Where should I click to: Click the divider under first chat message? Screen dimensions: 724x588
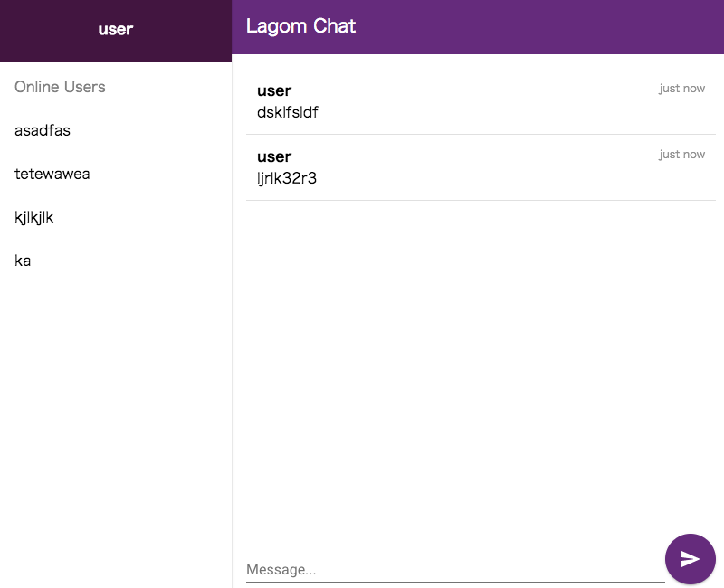(480, 133)
